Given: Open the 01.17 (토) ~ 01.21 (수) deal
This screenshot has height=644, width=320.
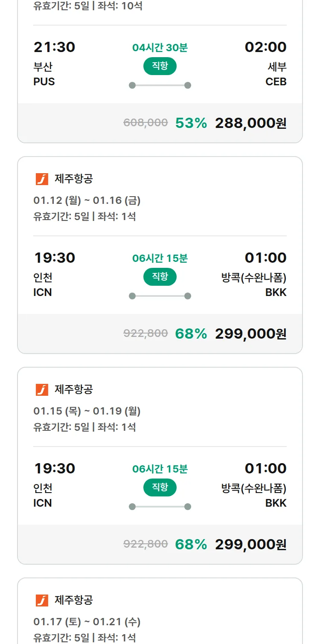Looking at the screenshot, I should 87,622.
